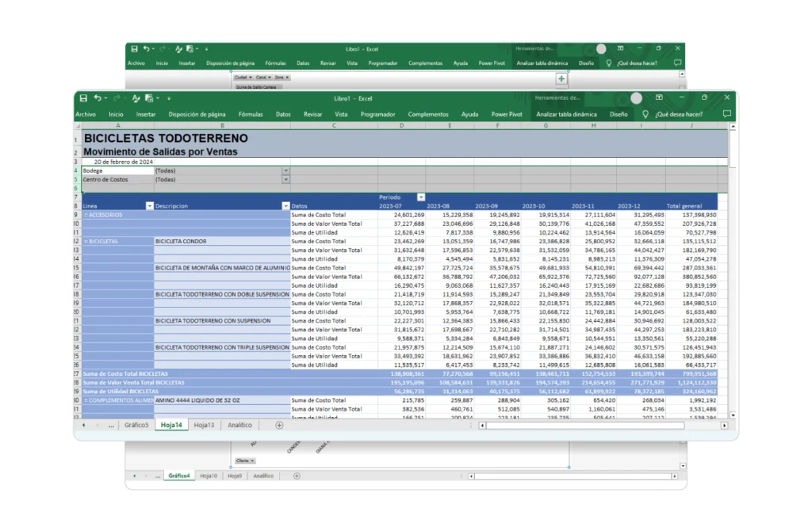Click Redo arrow in front Excel window

tap(117, 97)
